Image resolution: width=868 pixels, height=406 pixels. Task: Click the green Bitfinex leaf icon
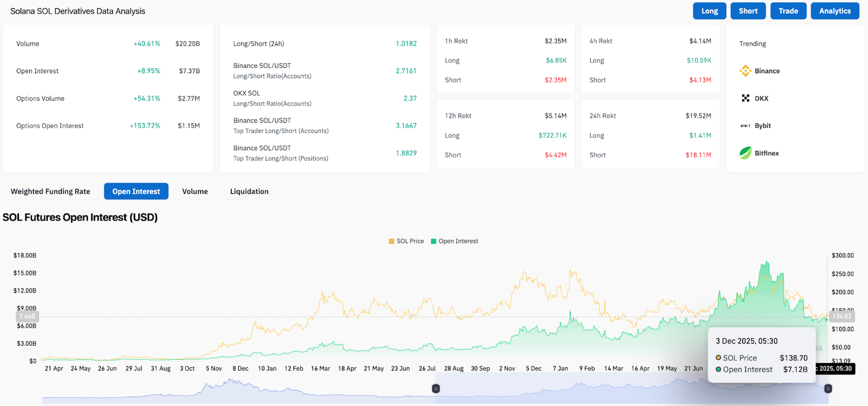pos(745,153)
